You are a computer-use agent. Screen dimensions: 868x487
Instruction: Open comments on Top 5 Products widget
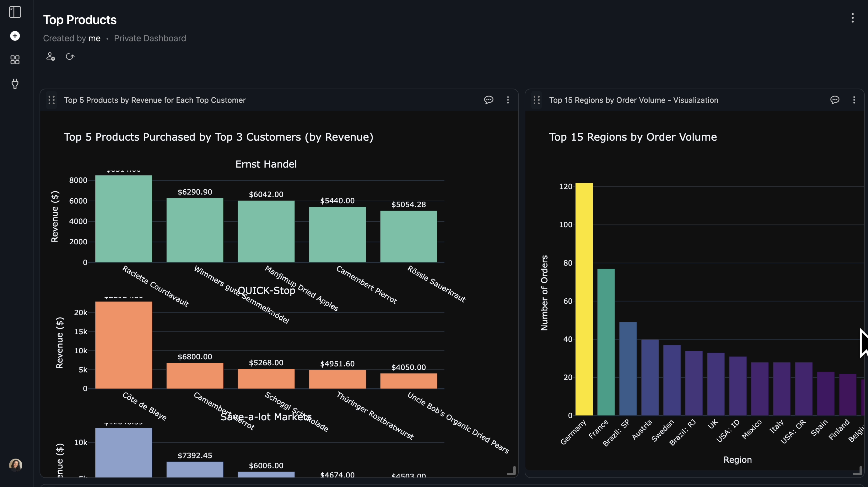(x=489, y=100)
